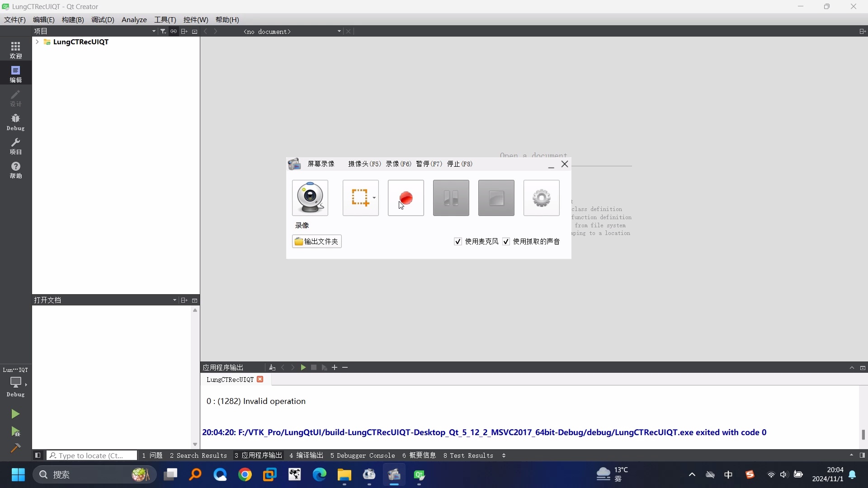
Task: Click the webcam capture icon
Action: (x=310, y=198)
